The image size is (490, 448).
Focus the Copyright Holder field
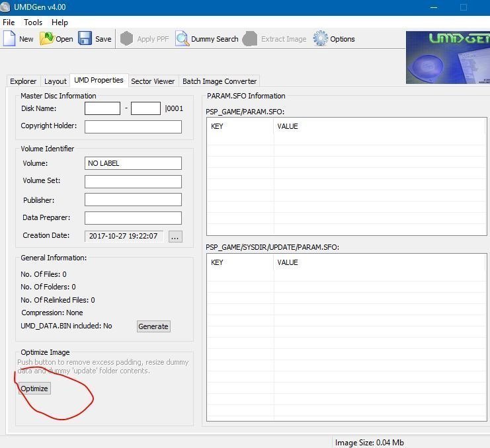tap(133, 127)
